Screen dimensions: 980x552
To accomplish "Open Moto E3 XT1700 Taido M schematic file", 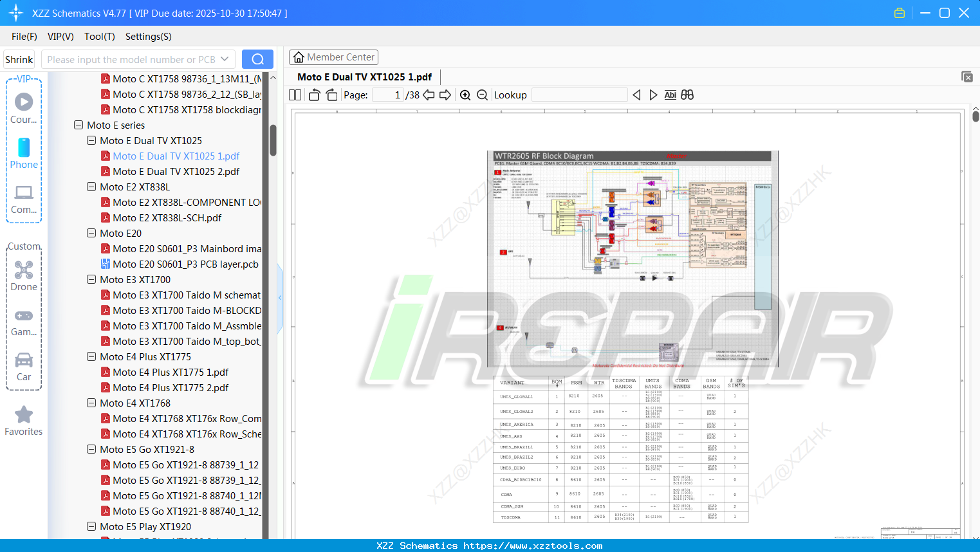I will coord(187,295).
